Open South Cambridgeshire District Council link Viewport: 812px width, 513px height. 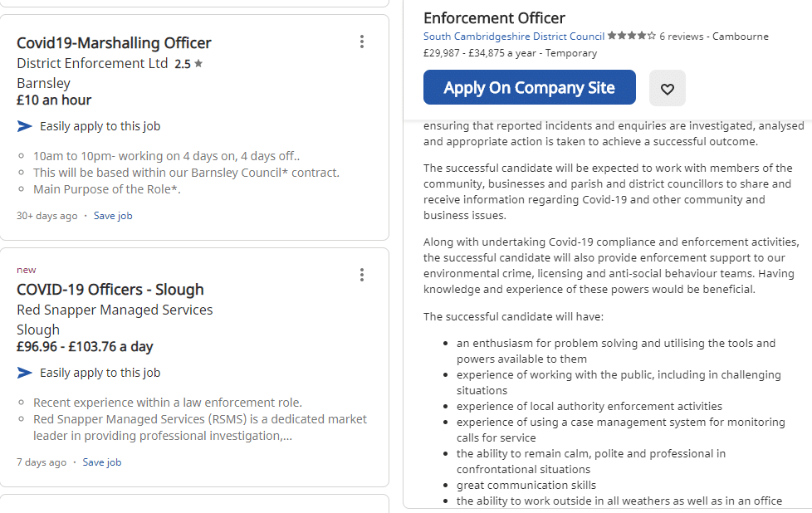[513, 37]
